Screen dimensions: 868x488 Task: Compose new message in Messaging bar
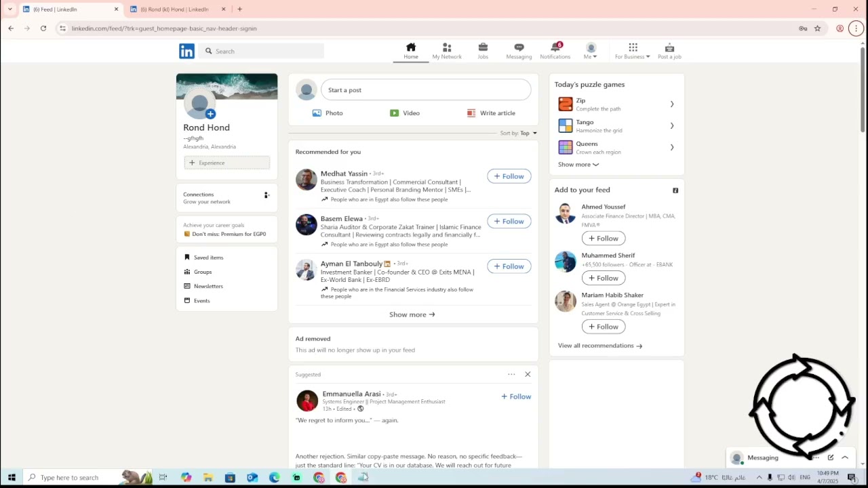click(830, 457)
